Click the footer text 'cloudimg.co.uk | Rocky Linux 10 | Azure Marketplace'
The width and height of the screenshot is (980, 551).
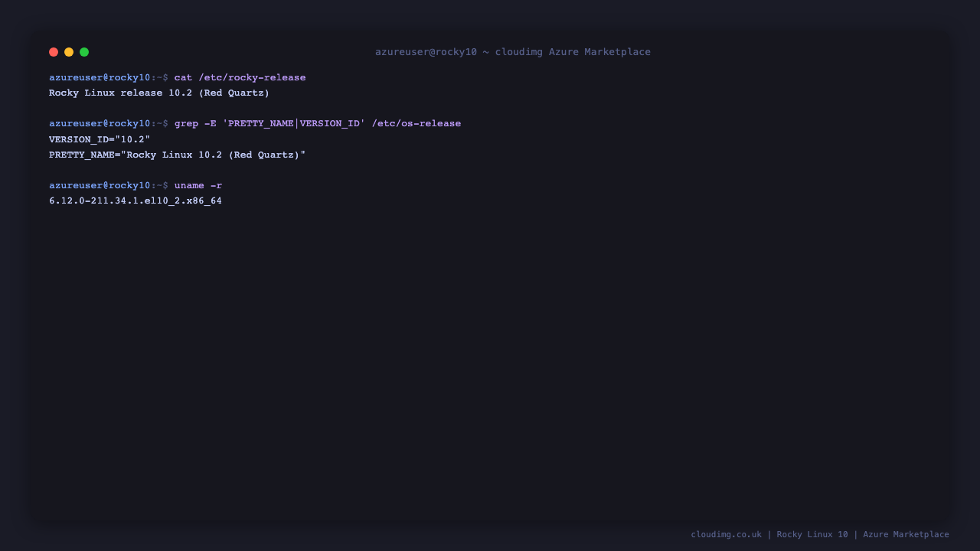pyautogui.click(x=820, y=534)
